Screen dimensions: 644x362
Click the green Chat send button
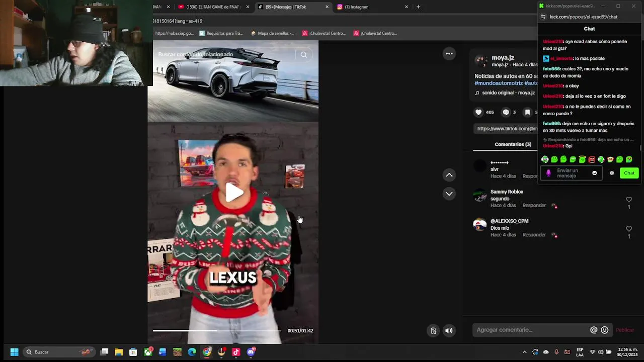point(629,173)
